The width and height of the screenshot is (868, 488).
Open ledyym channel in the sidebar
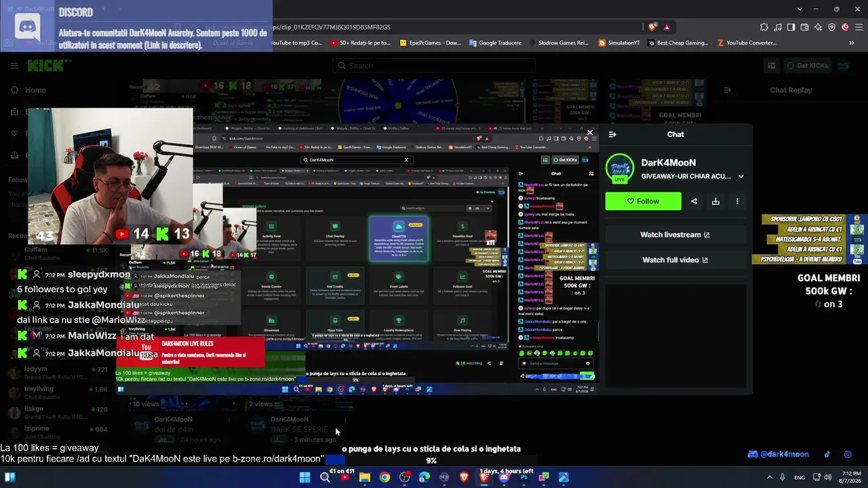[58, 373]
